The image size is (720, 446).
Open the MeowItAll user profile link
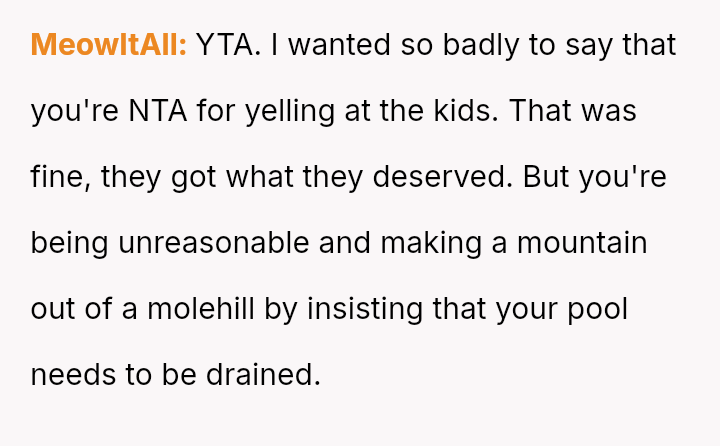(109, 45)
